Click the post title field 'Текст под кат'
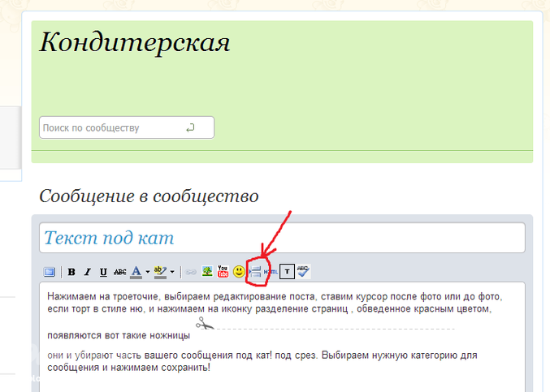550x392 pixels. point(282,238)
